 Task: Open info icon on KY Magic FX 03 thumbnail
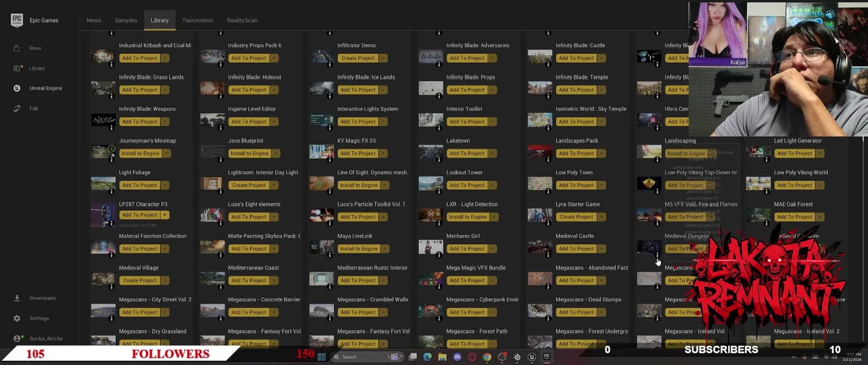[330, 159]
